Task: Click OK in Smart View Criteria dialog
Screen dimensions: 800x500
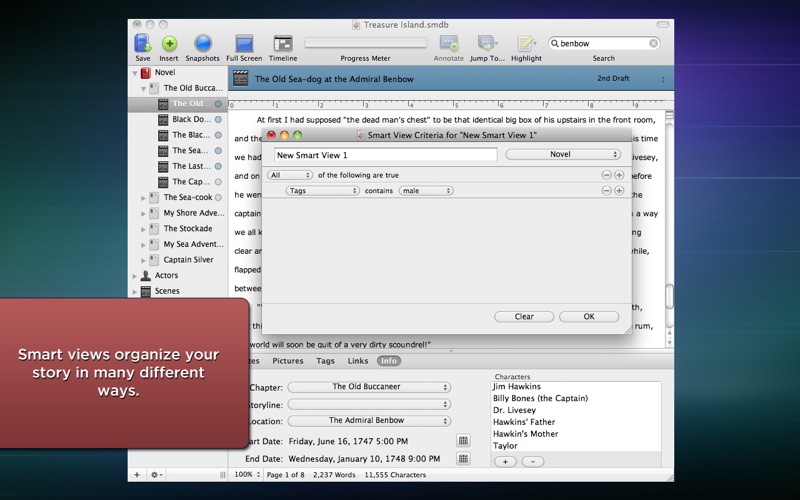Action: (589, 316)
